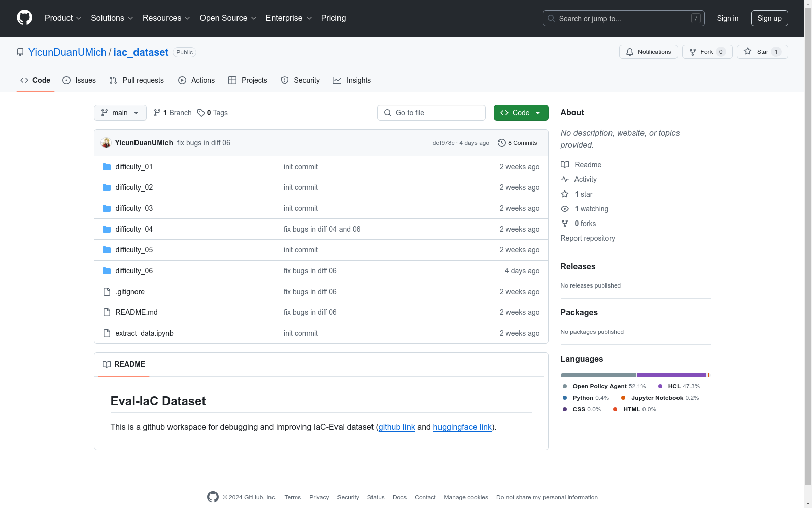Expand the Enterprise menu
Image resolution: width=812 pixels, height=508 pixels.
[x=289, y=18]
